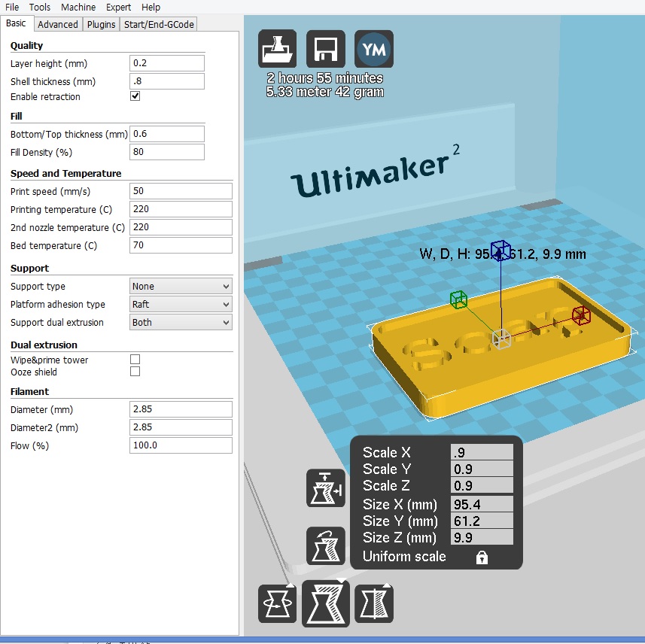This screenshot has height=644, width=645.
Task: Enable the Wipe&prime tower checkbox
Action: [135, 360]
